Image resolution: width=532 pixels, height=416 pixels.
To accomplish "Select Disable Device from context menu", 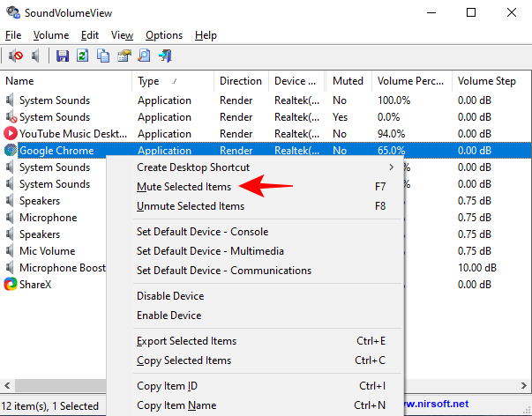I will pyautogui.click(x=170, y=296).
